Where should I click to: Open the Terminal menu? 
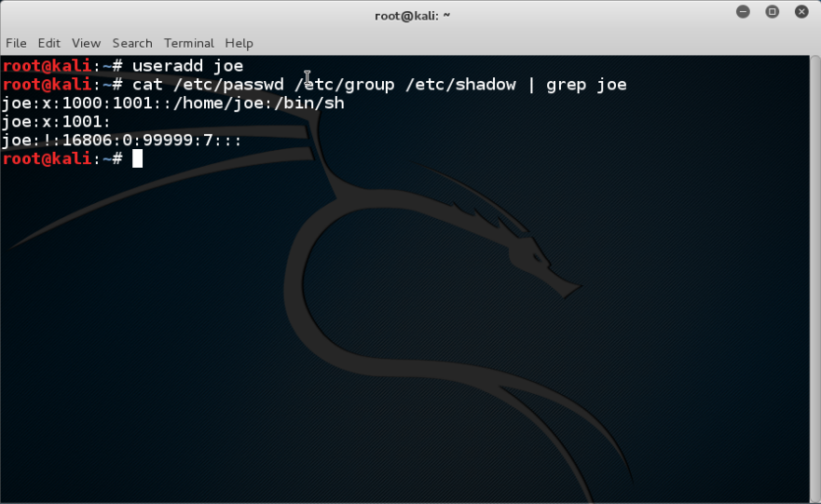click(x=189, y=43)
